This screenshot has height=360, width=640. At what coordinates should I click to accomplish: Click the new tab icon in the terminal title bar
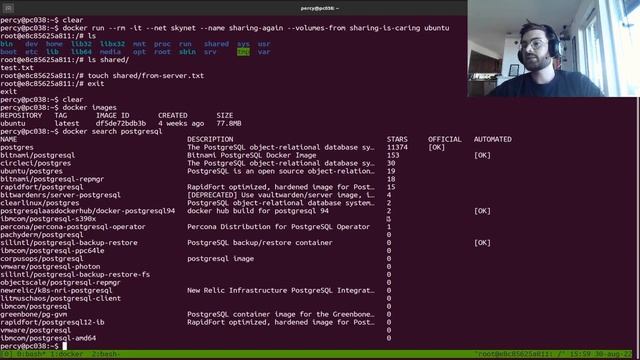tap(8, 8)
